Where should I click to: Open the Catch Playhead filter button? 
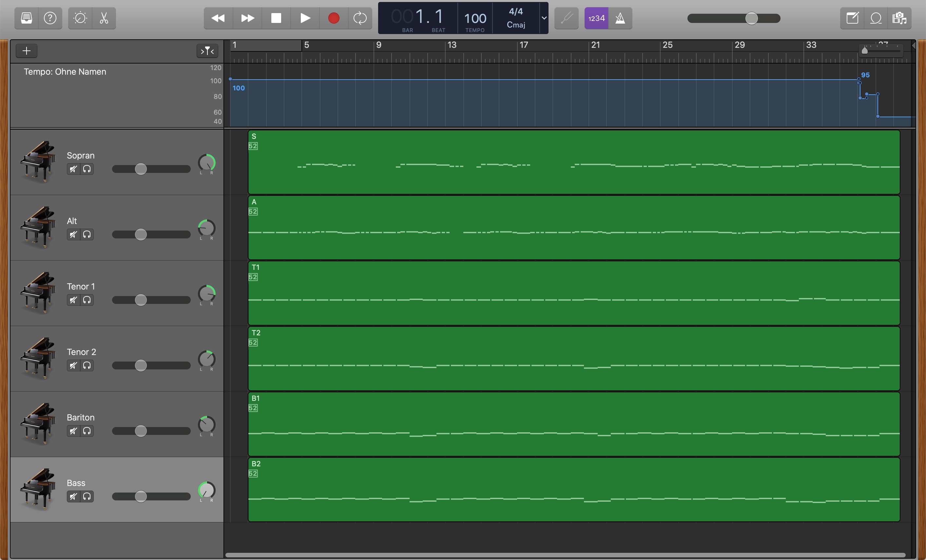click(x=207, y=51)
